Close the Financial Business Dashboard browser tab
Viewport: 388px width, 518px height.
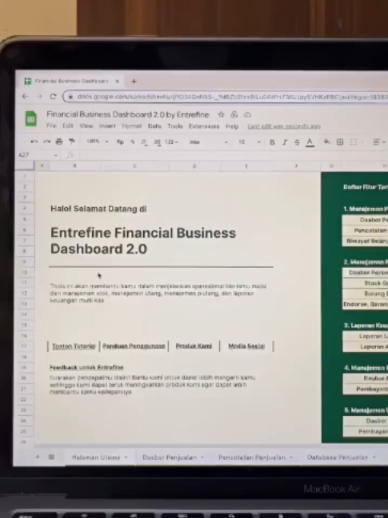click(x=117, y=81)
